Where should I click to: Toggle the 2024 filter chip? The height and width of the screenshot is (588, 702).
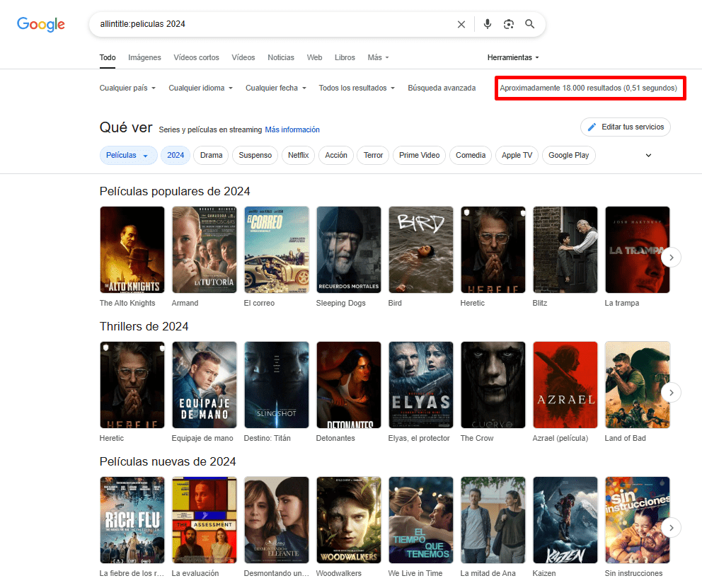coord(175,155)
